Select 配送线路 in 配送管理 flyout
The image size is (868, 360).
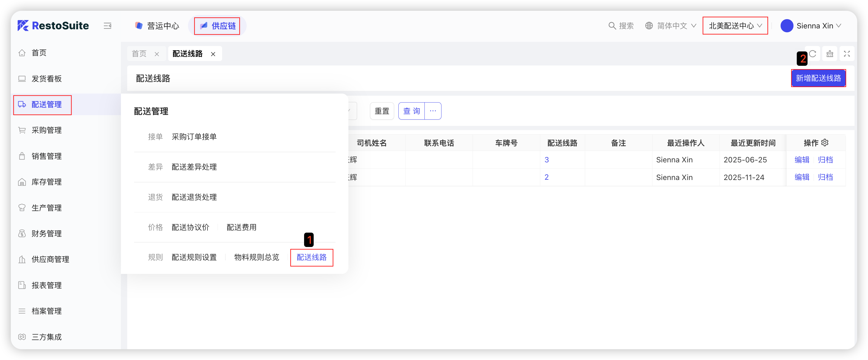click(311, 258)
